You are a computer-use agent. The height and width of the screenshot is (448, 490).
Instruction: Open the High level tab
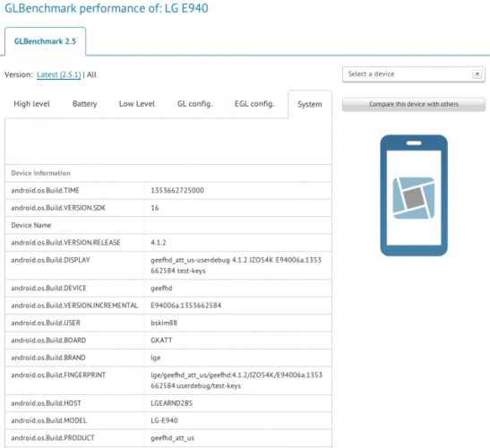32,104
